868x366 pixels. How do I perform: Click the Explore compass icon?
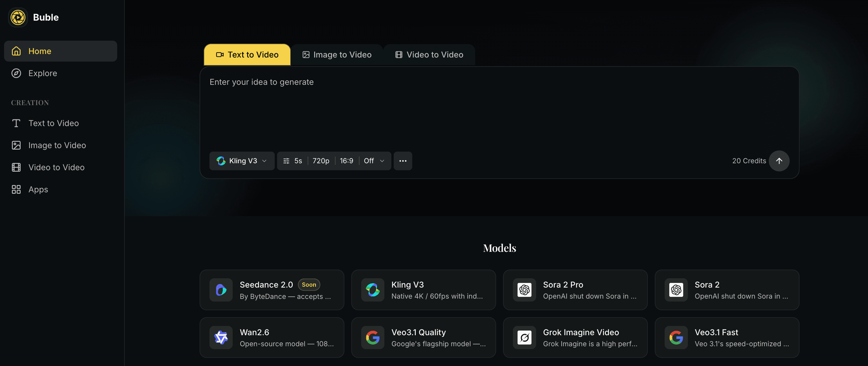point(16,73)
